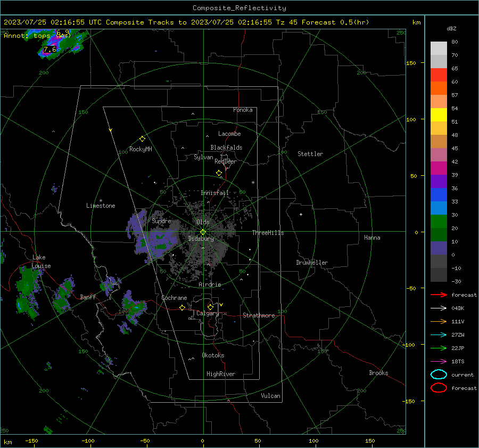
Task: Click the Vulcan label
Action: 271,396
